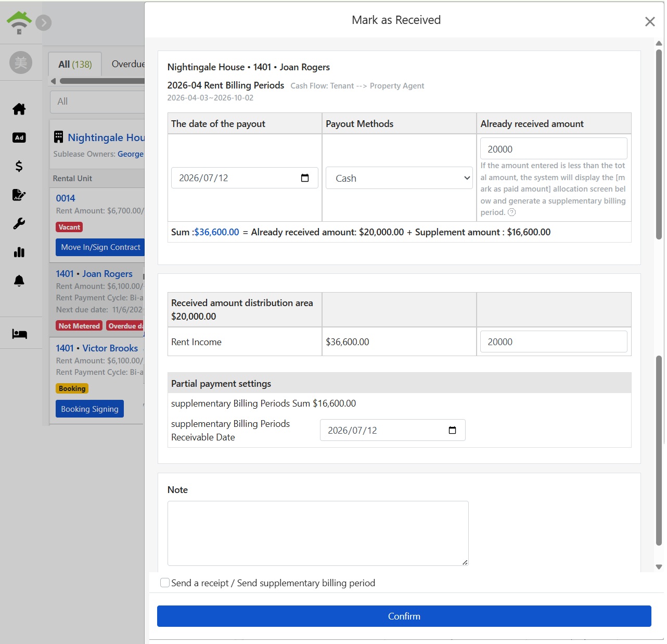Screen dimensions: 667x644
Task: Click into the Note text area
Action: (x=318, y=533)
